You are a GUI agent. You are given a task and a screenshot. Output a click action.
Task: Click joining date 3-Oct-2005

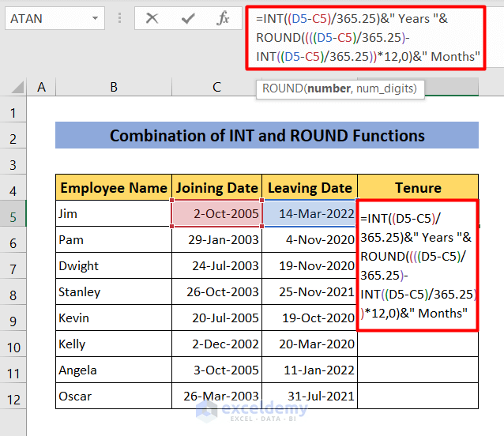tap(217, 370)
